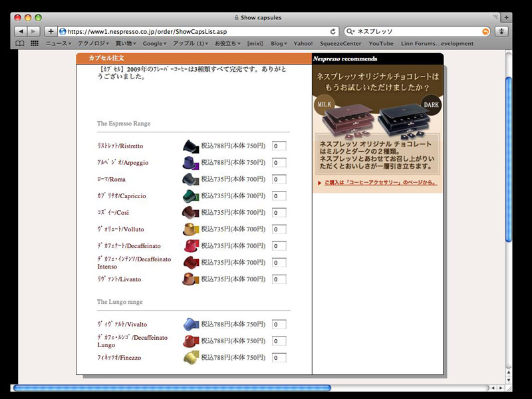Image resolution: width=532 pixels, height=399 pixels.
Task: Click the Decaffeinato Intenso quantity field
Action: pos(279,262)
